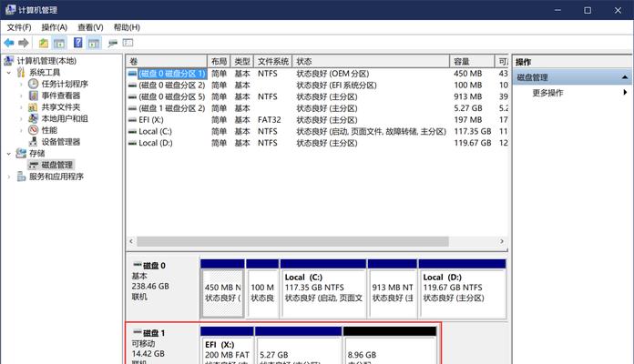
Task: Select volume row (磁盘 1 磁盘分区 2)
Action: coord(317,108)
